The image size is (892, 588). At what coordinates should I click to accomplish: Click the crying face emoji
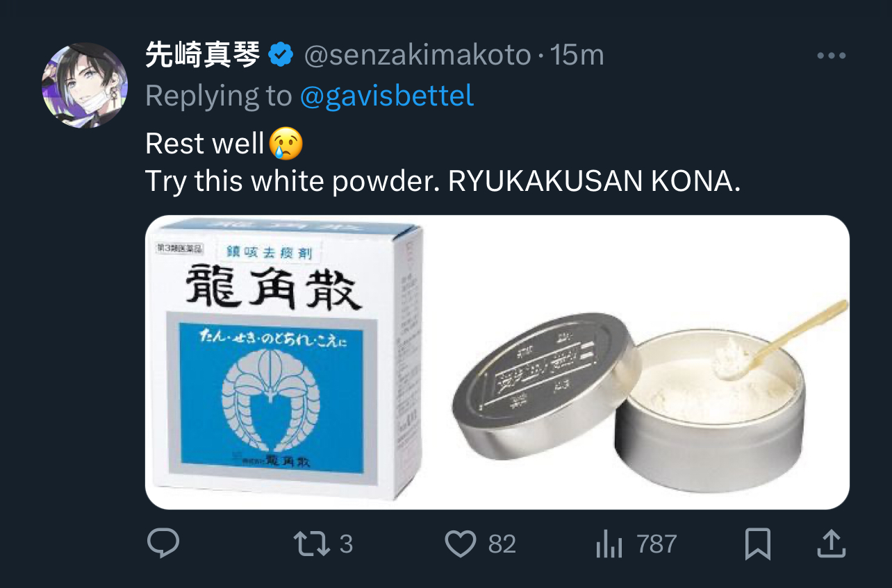[x=286, y=143]
